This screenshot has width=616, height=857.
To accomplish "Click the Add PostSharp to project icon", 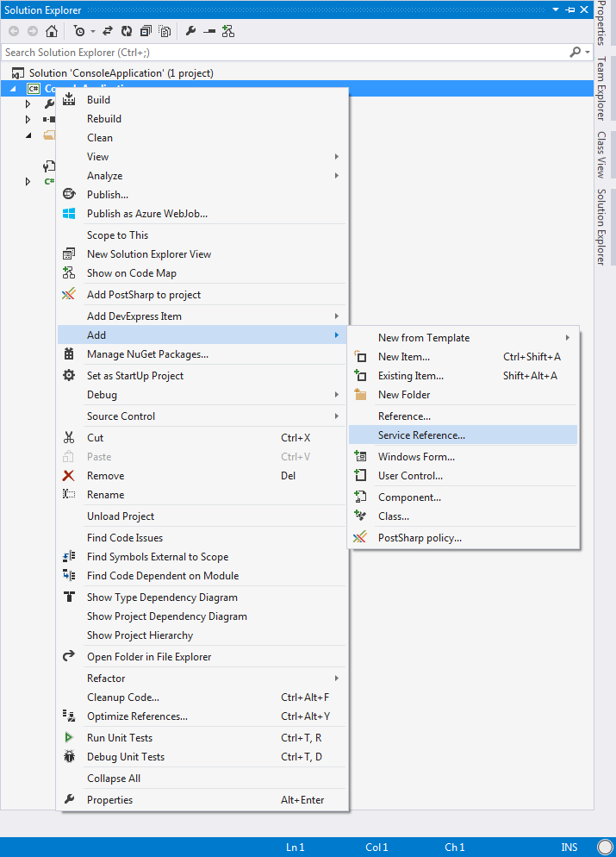I will coord(69,295).
